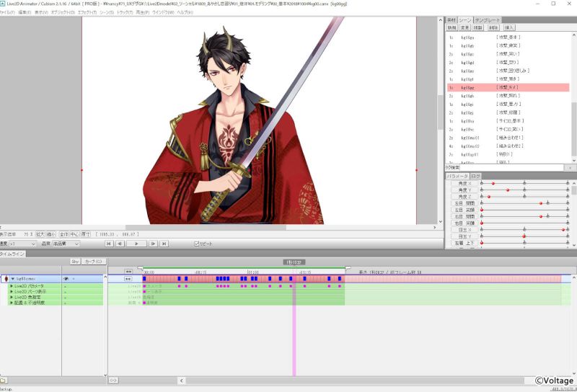Image resolution: width=577 pixels, height=392 pixels.
Task: Click the カーブ curve button in timeline
Action: click(x=94, y=262)
